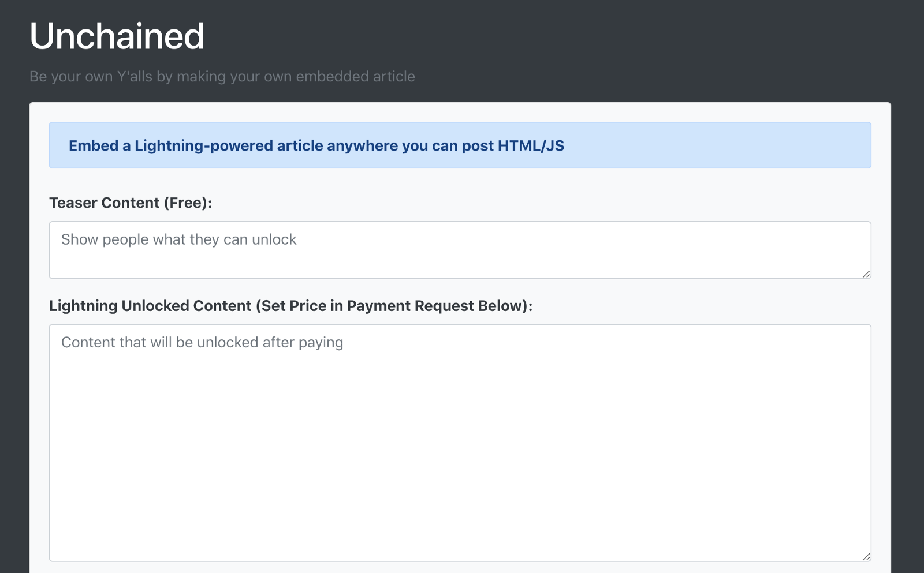The height and width of the screenshot is (573, 924).
Task: Click the empty middle of the unlocked content box
Action: (x=460, y=450)
